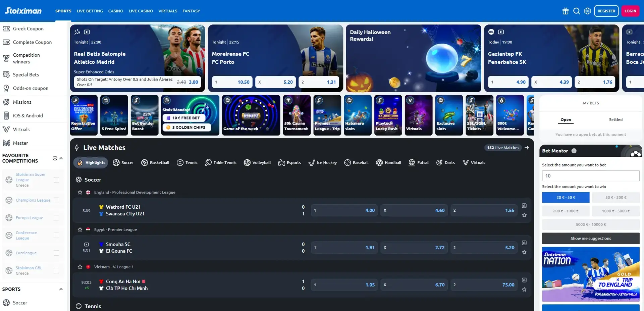Screen dimensions: 644x311
Task: Open the search magnifier icon
Action: (x=577, y=11)
